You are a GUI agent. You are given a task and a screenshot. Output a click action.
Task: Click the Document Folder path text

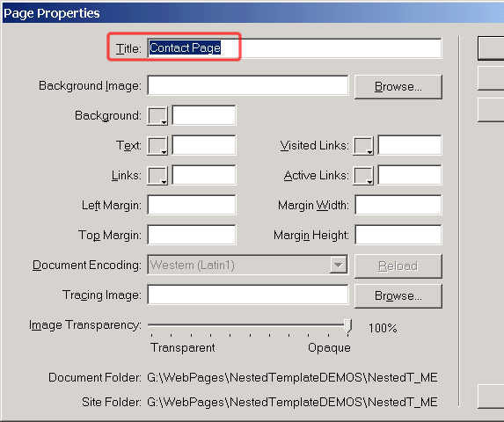292,377
